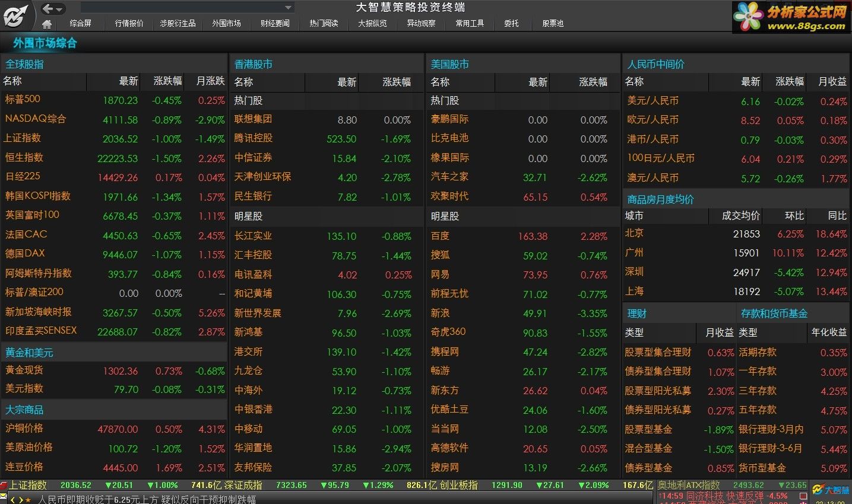Open the 香港股市 section header
The image size is (852, 504).
click(254, 64)
